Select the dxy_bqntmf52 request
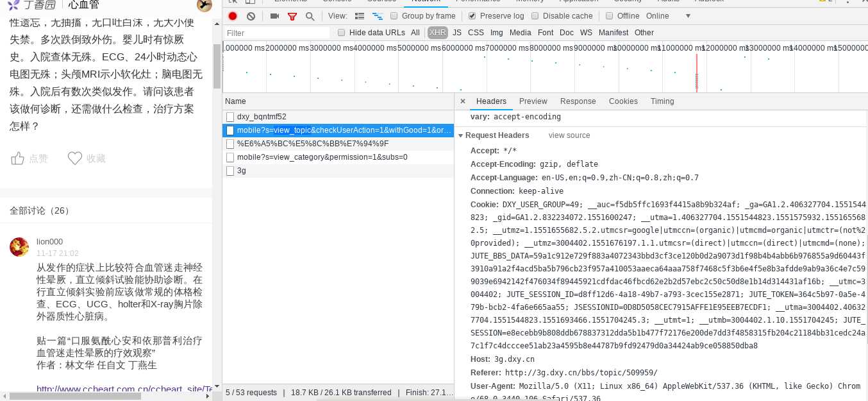868x401 pixels. (338, 117)
